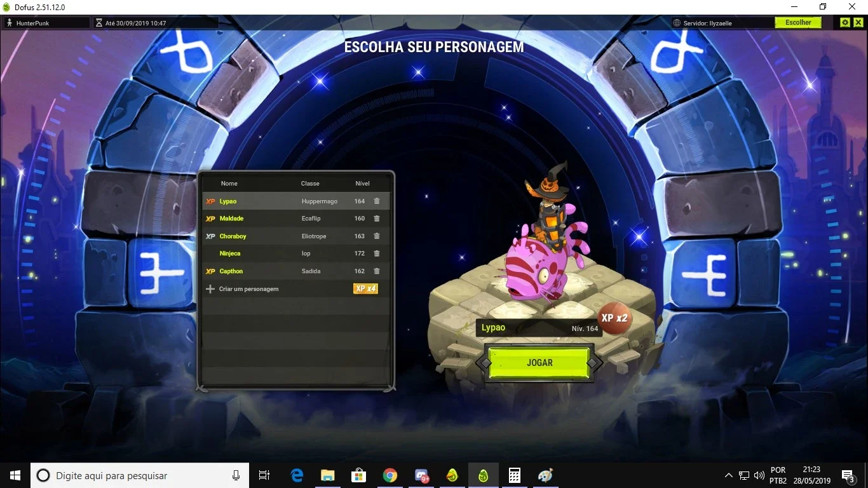Select the Lypao character row
This screenshot has width=868, height=488.
tap(296, 201)
